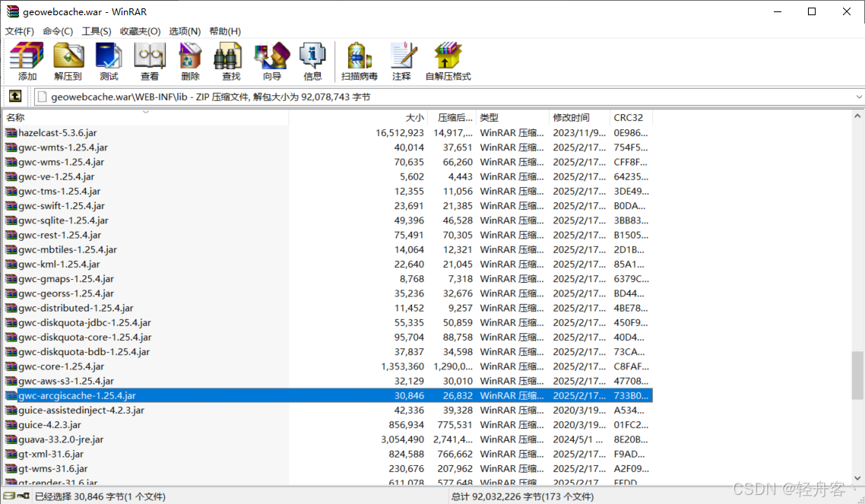Open the File (文件) menu

click(x=19, y=31)
